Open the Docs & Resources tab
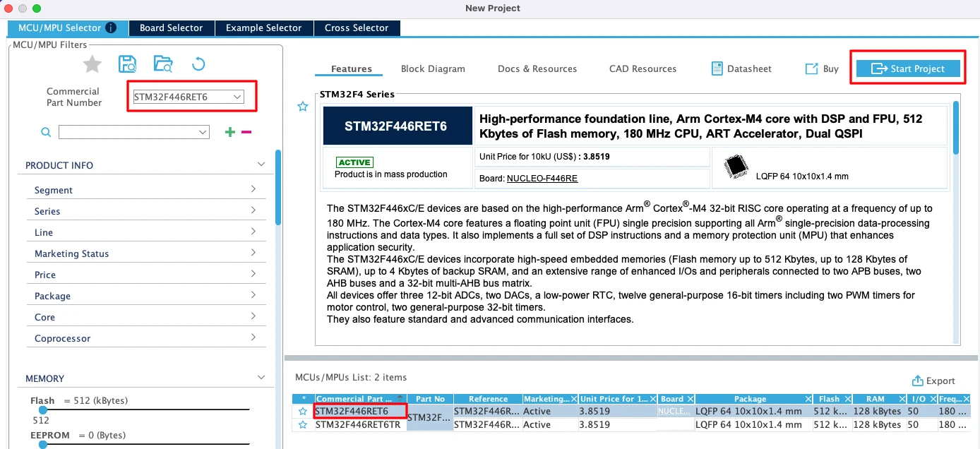Image resolution: width=980 pixels, height=449 pixels. [537, 68]
